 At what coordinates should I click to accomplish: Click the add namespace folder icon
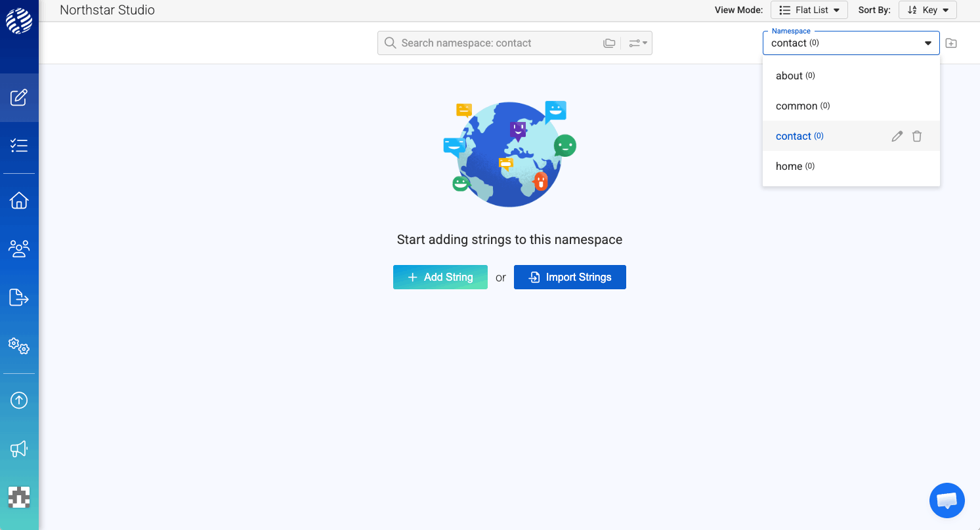[951, 43]
